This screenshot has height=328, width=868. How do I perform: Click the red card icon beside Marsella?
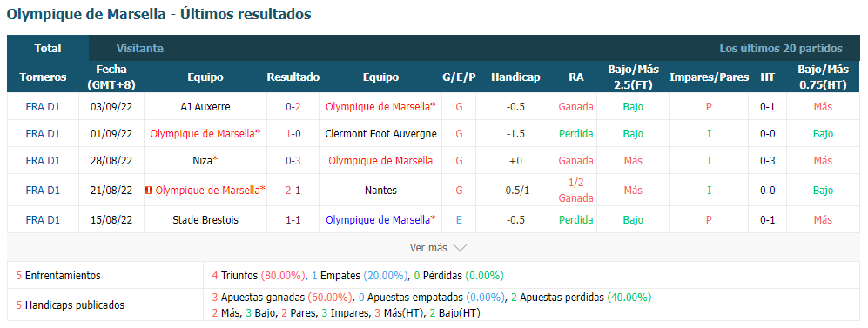point(148,191)
